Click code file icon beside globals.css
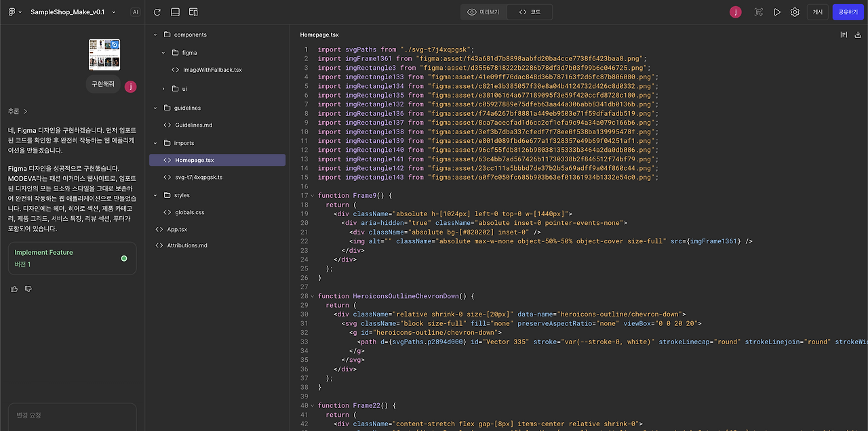The height and width of the screenshot is (431, 868). [168, 212]
